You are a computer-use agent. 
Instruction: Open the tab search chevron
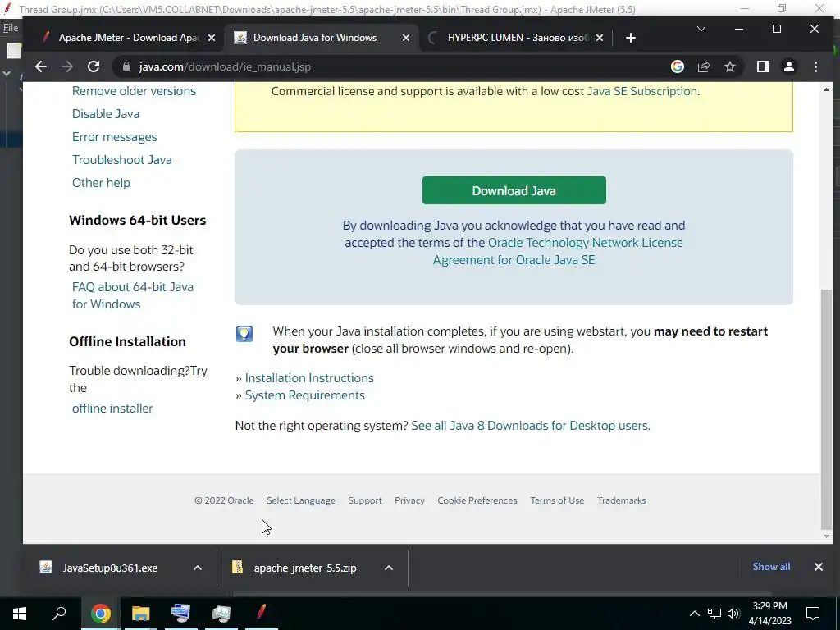tap(701, 29)
